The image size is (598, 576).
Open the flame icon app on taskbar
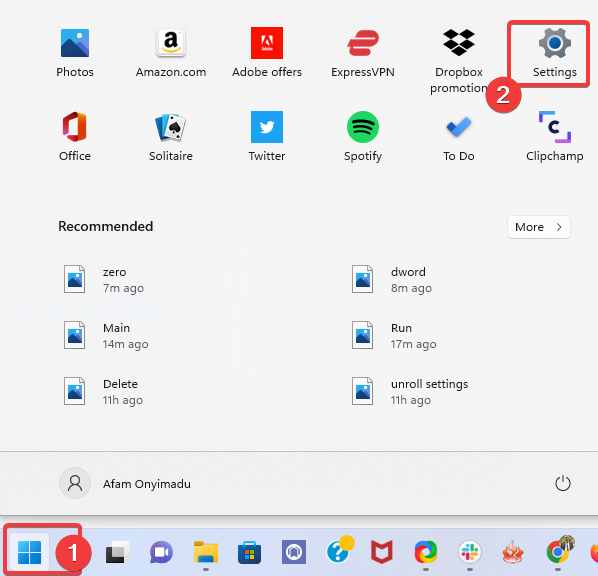(513, 552)
